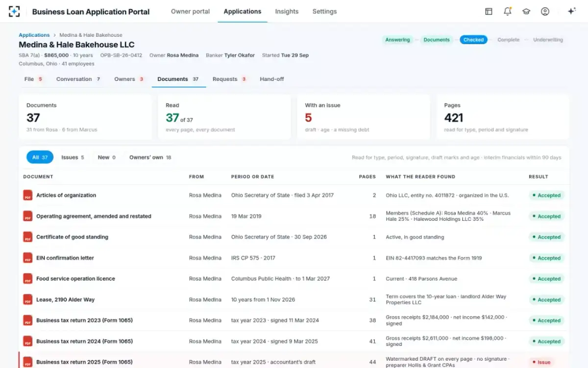
Task: Click the 2024 tax return PDF icon
Action: (x=28, y=341)
